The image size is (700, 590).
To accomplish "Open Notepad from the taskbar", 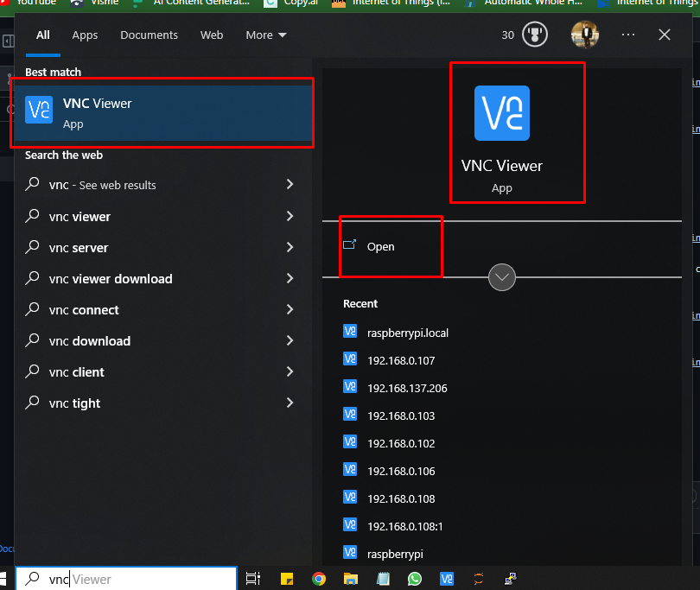I will (x=383, y=578).
